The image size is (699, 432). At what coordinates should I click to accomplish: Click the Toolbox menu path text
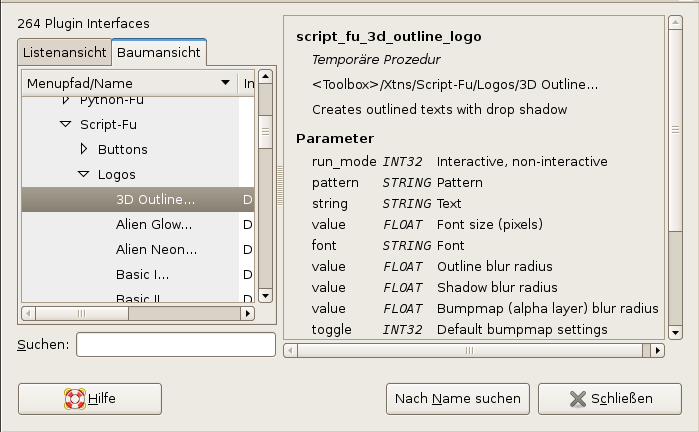point(455,84)
